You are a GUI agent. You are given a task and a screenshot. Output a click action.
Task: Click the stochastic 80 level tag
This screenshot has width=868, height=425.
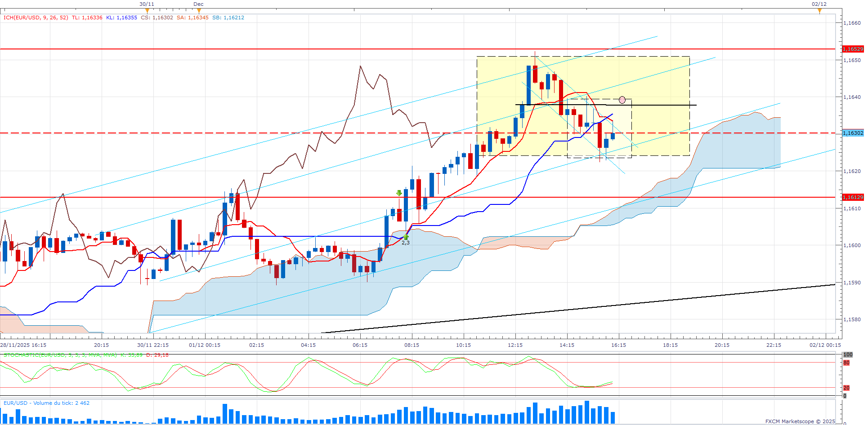click(x=846, y=363)
